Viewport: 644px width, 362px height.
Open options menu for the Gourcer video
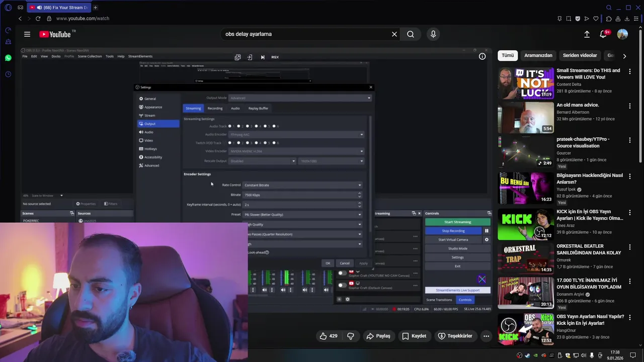[629, 140]
